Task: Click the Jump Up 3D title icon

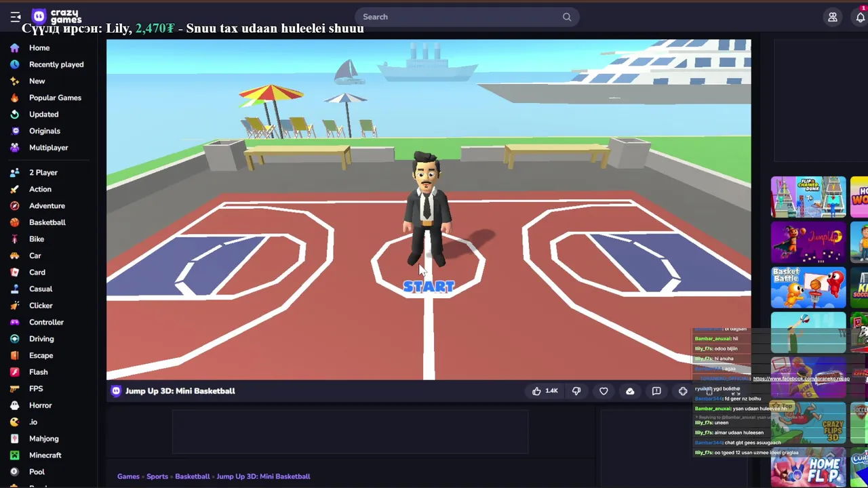Action: [116, 391]
